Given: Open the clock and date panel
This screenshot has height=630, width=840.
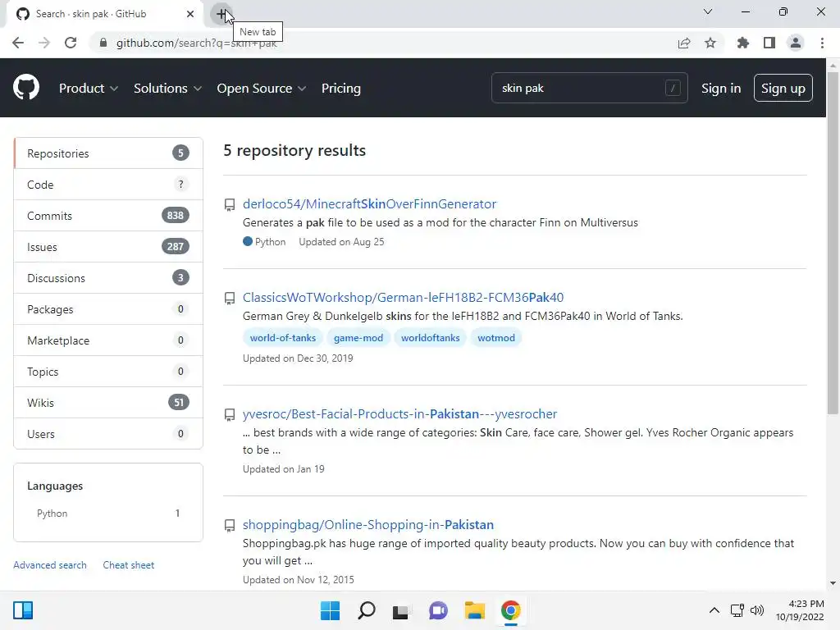Looking at the screenshot, I should tap(800, 610).
